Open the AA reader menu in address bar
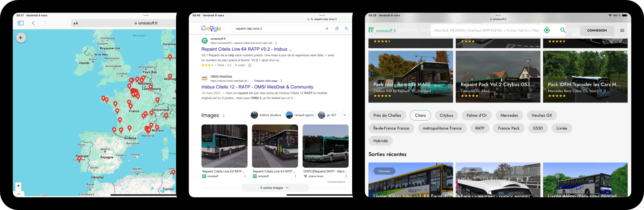This screenshot has height=210, width=644. coord(76,23)
